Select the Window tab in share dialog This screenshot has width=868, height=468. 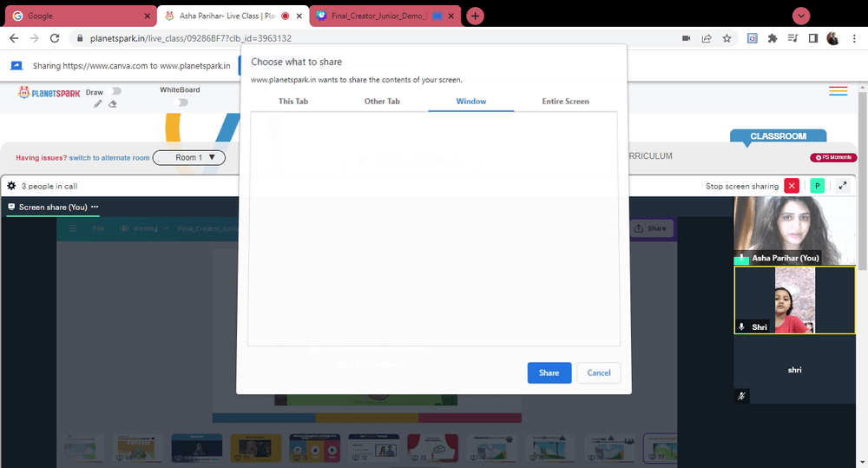(x=471, y=102)
